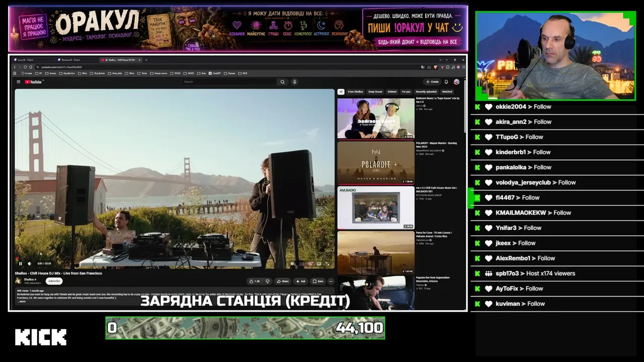Select the For you filter chip
This screenshot has height=362, width=644.
point(406,92)
